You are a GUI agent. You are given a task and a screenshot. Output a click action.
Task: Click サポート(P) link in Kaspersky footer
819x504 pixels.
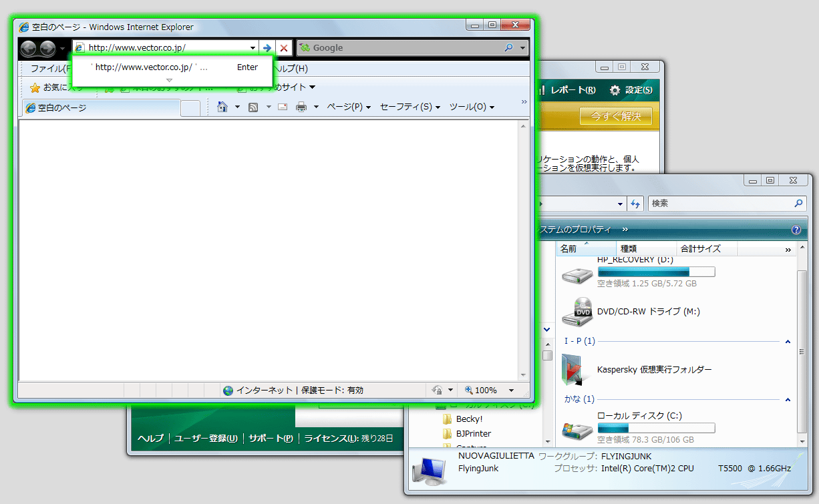pyautogui.click(x=271, y=439)
